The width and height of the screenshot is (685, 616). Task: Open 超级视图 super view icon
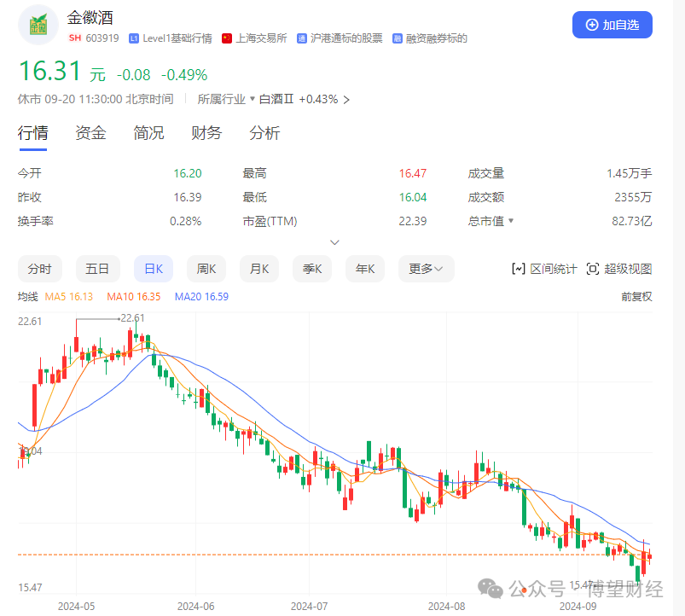pyautogui.click(x=592, y=269)
